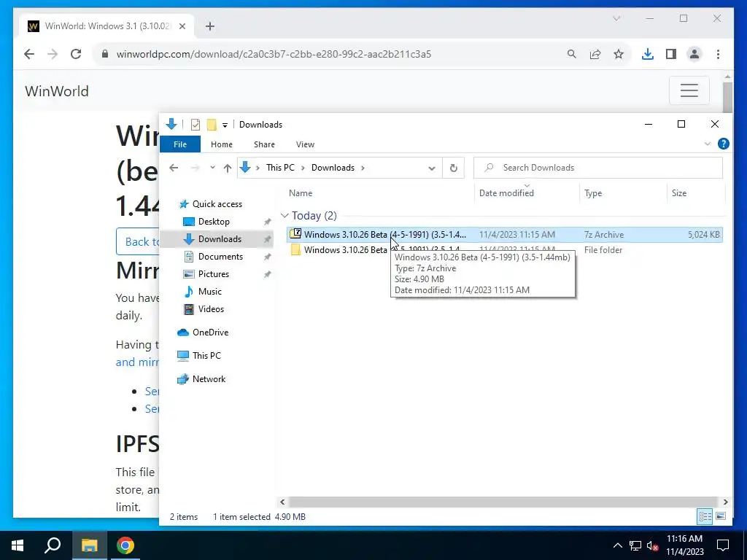Click the Search Downloads field
This screenshot has width=747, height=560.
(x=598, y=168)
